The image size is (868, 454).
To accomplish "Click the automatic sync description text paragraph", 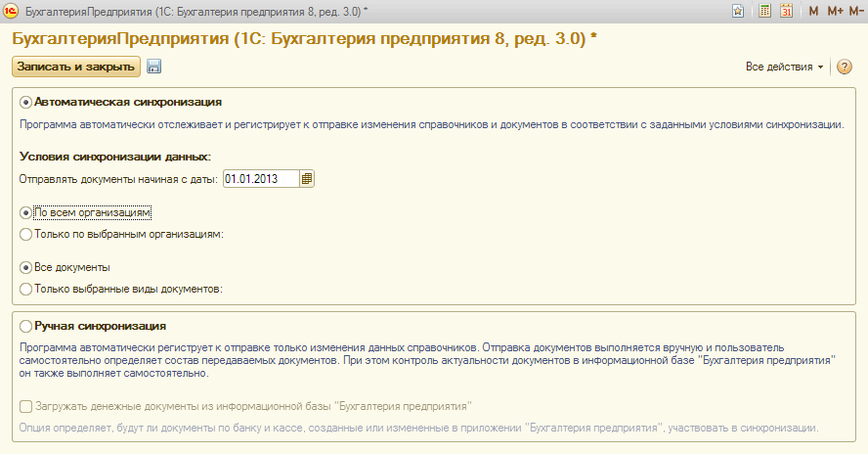I will (432, 124).
